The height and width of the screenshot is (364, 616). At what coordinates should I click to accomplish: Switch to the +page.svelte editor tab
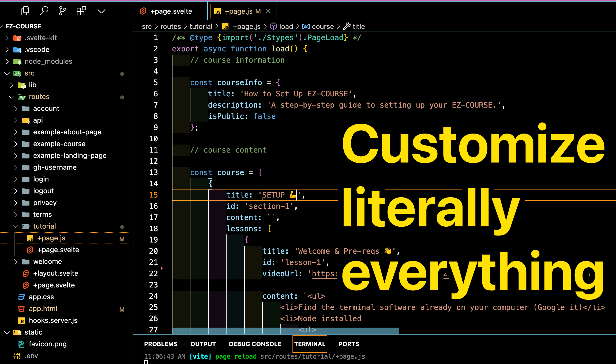tap(171, 11)
